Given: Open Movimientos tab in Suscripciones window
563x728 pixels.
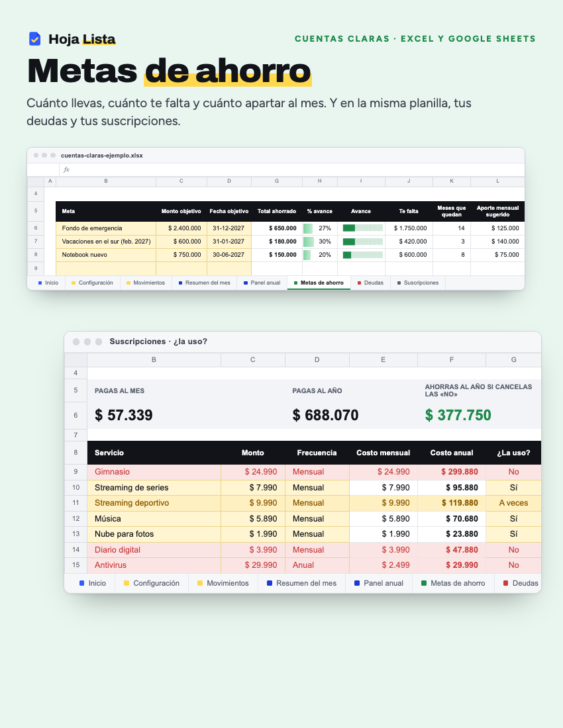Looking at the screenshot, I should [x=223, y=583].
